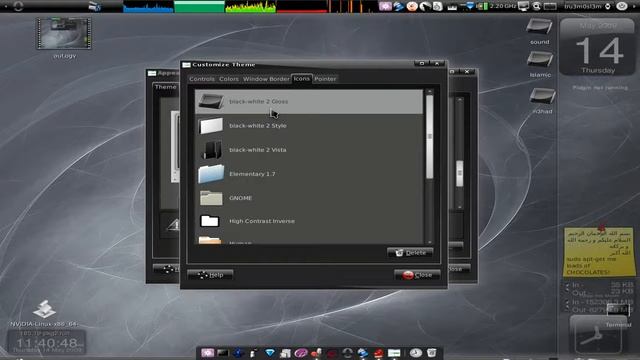Click the gray refresh arrows icon in dock
This screenshot has height=360, width=640.
(x=347, y=353)
